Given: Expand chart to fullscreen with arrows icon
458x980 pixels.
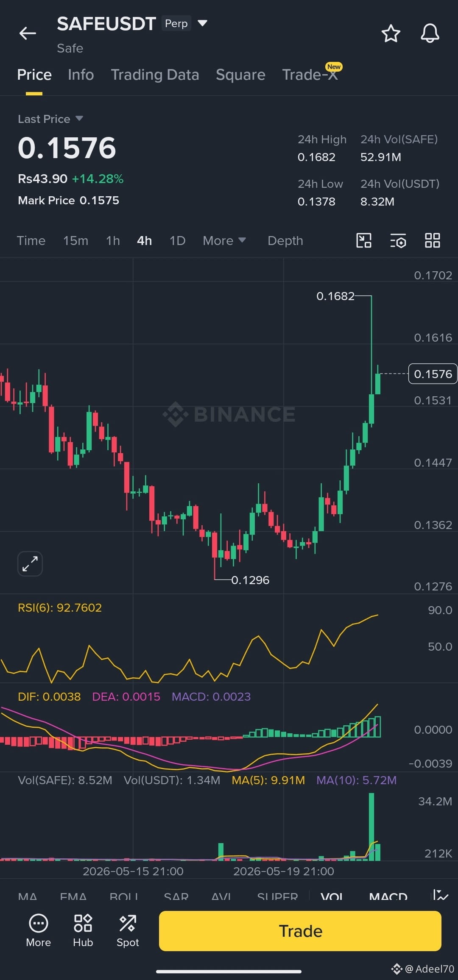Looking at the screenshot, I should click(30, 564).
